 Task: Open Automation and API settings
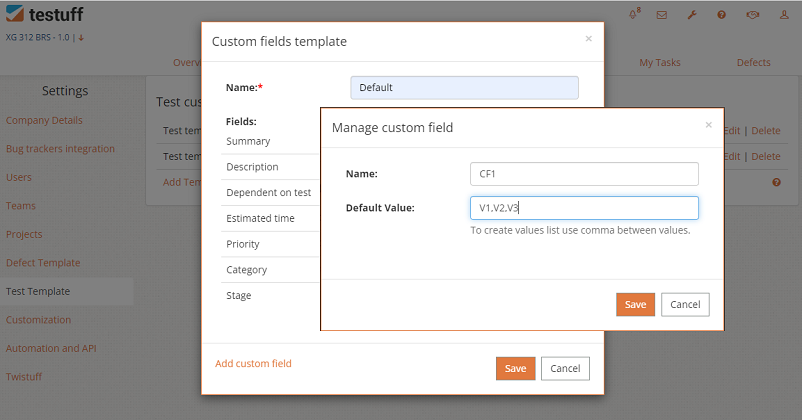51,348
